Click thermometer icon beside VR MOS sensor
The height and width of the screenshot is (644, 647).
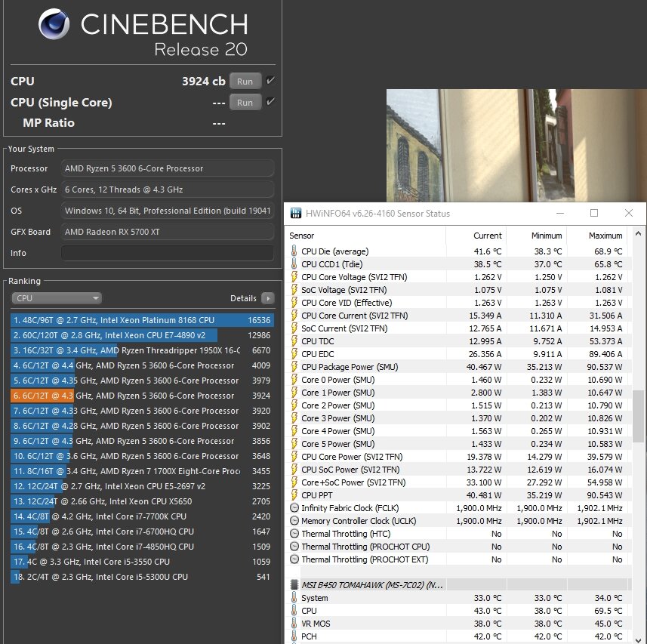pyautogui.click(x=294, y=624)
